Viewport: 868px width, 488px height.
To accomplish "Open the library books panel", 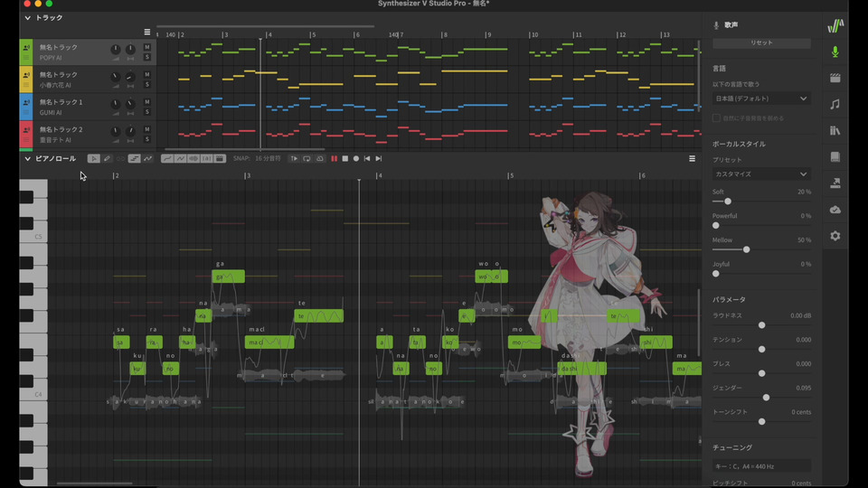I will coord(835,130).
